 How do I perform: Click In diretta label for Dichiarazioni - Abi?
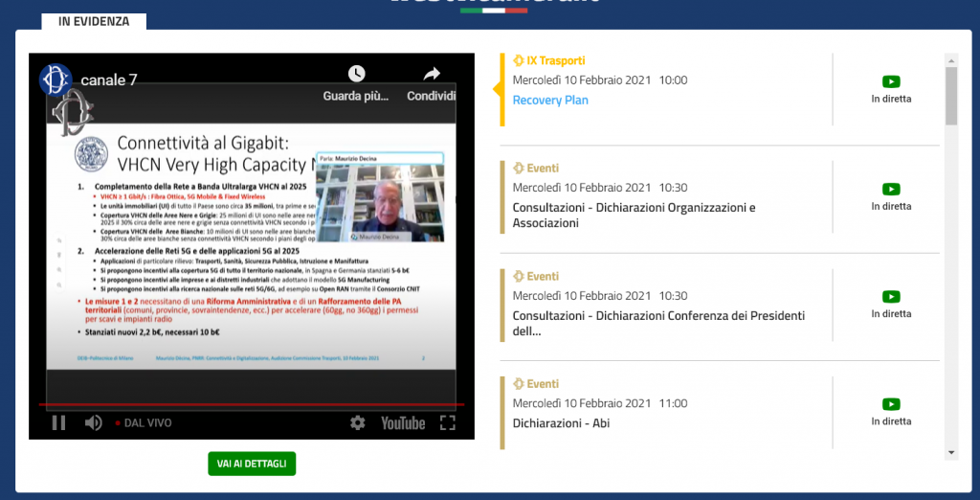(x=891, y=421)
